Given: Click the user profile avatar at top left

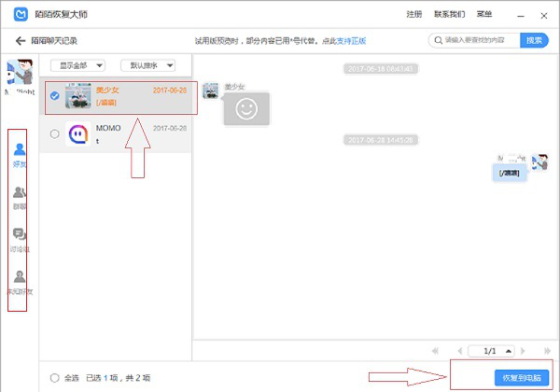Looking at the screenshot, I should pos(19,75).
